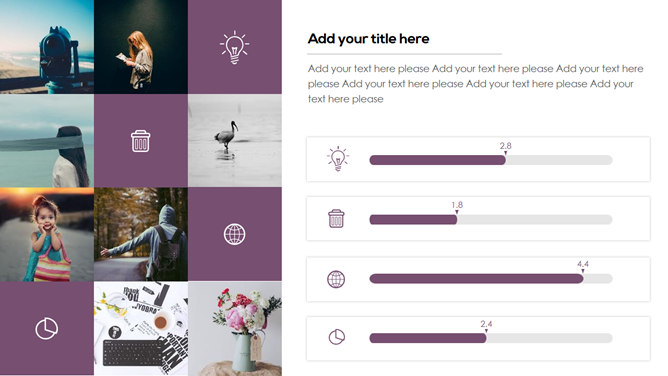This screenshot has height=376, width=668.
Task: Click the white trash can icon on purple tile
Action: tap(141, 141)
